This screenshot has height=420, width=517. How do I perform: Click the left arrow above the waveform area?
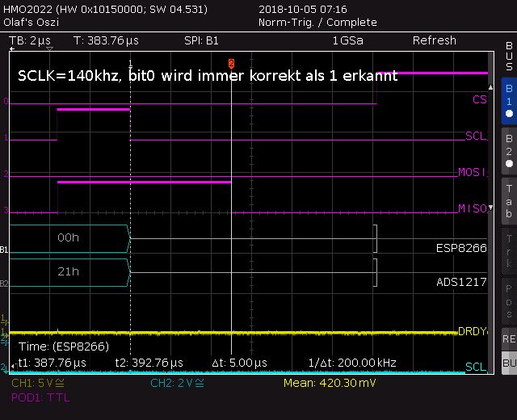[12, 49]
